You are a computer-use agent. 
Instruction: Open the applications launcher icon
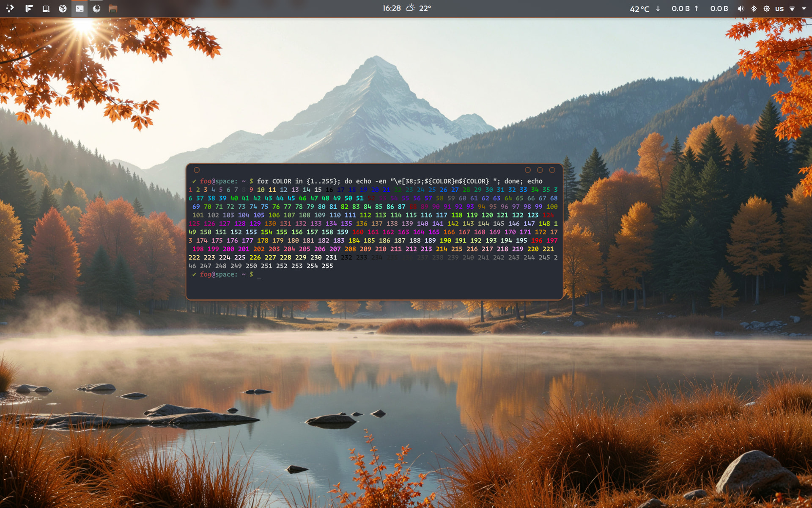click(10, 8)
